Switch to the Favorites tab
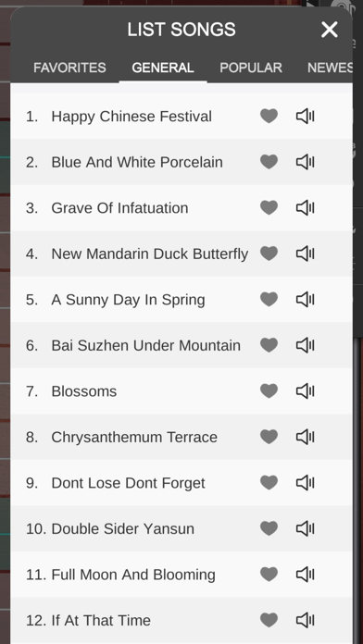363x644 pixels. click(x=69, y=68)
